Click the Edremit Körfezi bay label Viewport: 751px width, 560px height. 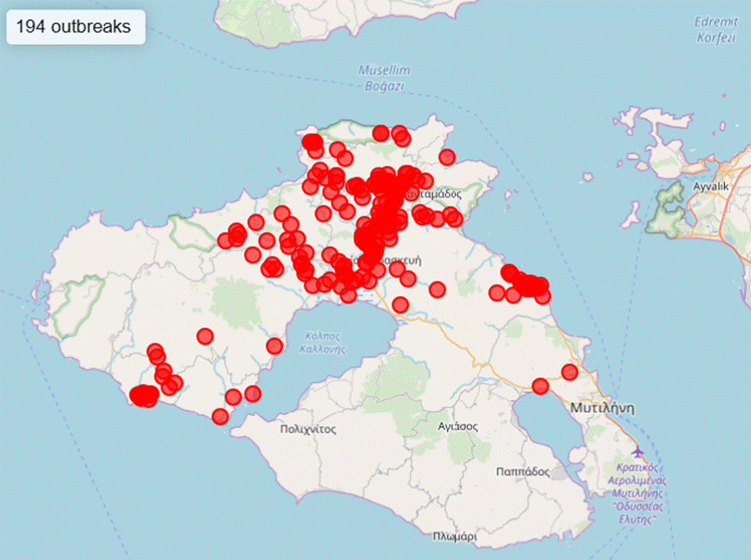tap(716, 30)
